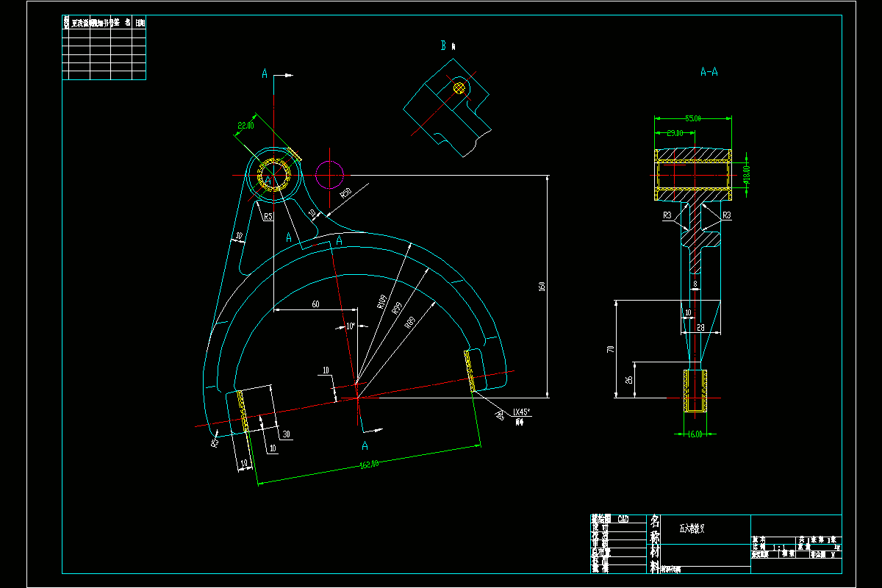Click the CAD text in the title block

click(x=623, y=519)
